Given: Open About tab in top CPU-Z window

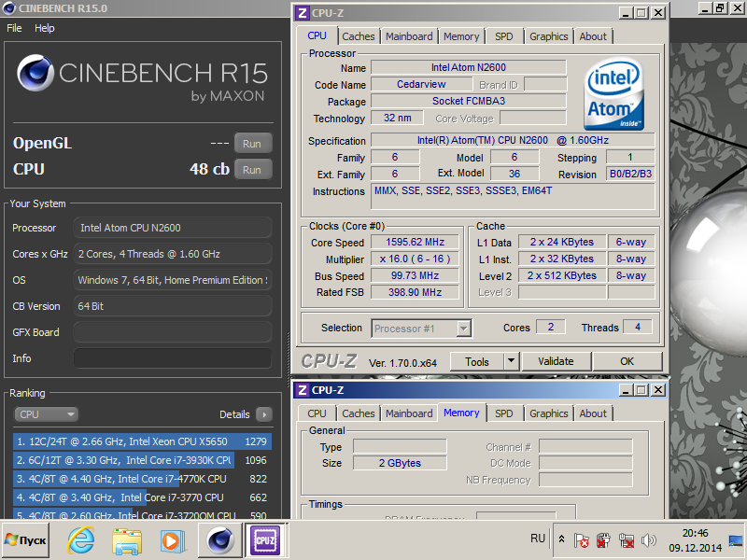Looking at the screenshot, I should coord(593,36).
